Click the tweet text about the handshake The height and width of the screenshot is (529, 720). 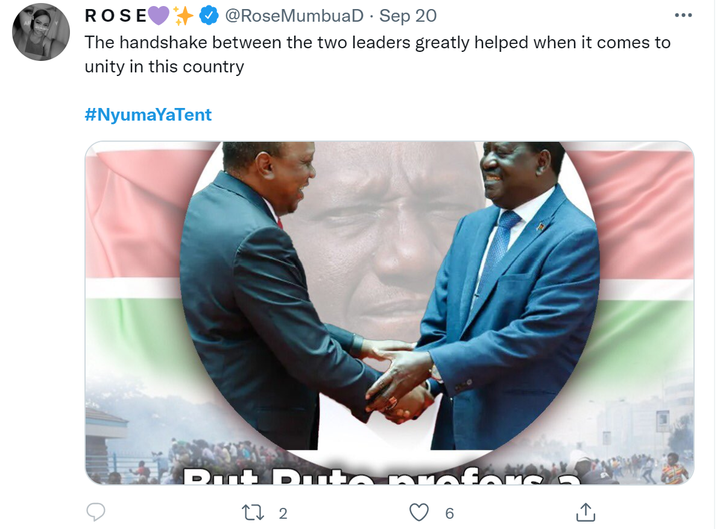pos(377,54)
